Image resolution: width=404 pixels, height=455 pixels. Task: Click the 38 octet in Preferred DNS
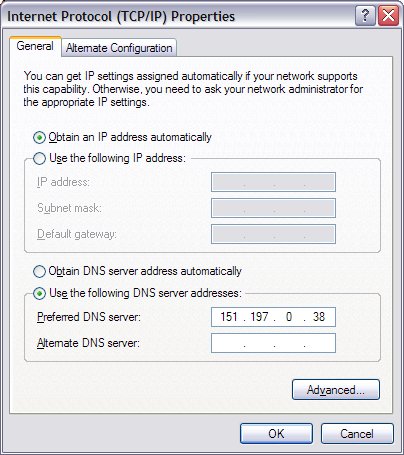tap(319, 317)
